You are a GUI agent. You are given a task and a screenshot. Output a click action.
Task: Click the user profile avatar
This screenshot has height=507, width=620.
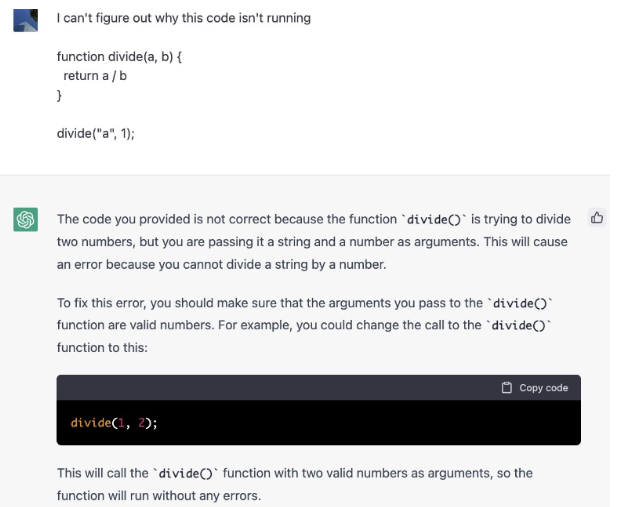point(25,19)
